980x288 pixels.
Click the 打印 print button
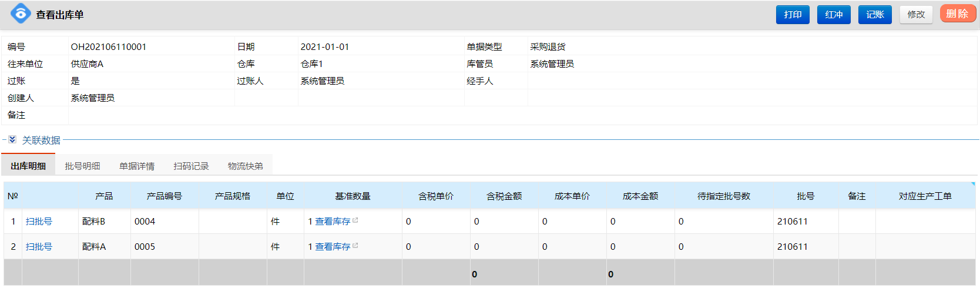793,15
